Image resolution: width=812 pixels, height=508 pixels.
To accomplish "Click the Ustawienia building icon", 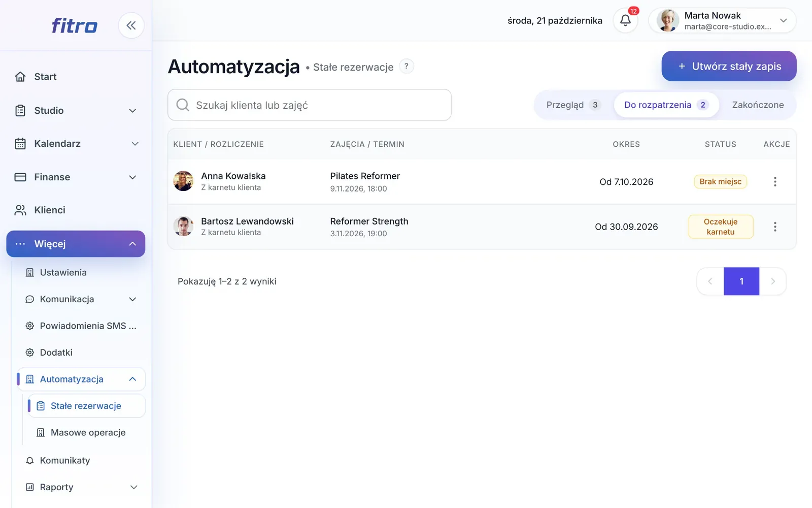I will [30, 273].
